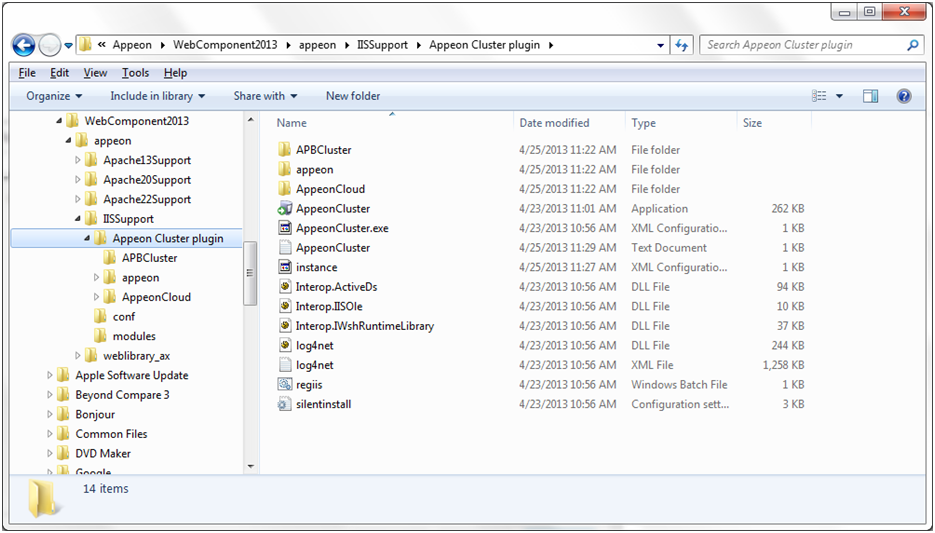Select the log4net DLL File icon

point(285,345)
